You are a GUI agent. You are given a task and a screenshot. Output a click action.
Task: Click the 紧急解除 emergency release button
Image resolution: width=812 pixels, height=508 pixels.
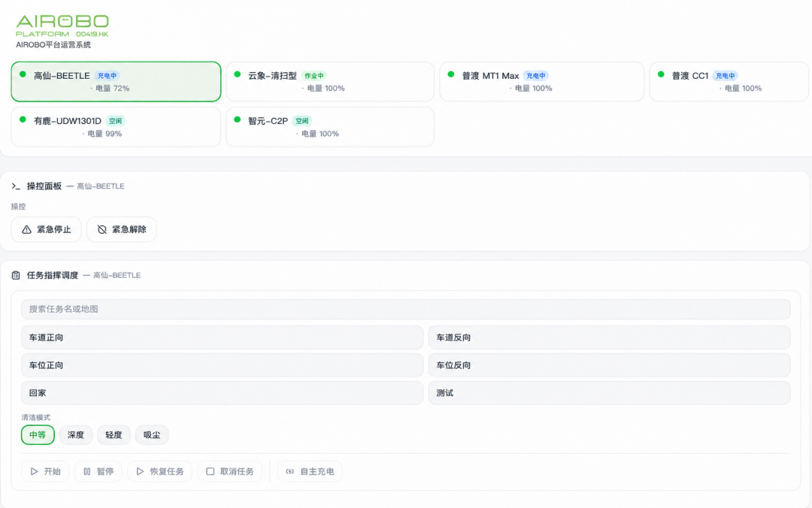click(x=121, y=229)
